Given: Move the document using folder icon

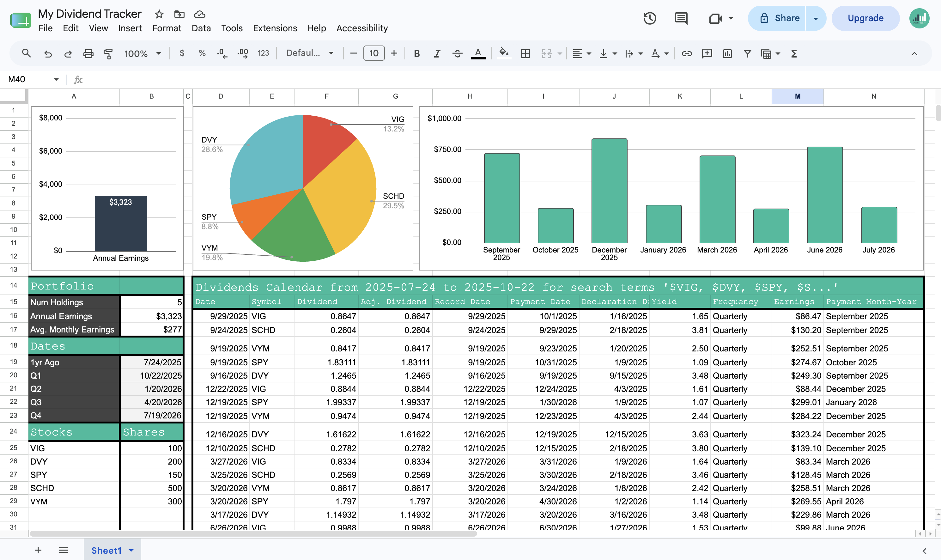Looking at the screenshot, I should tap(179, 14).
